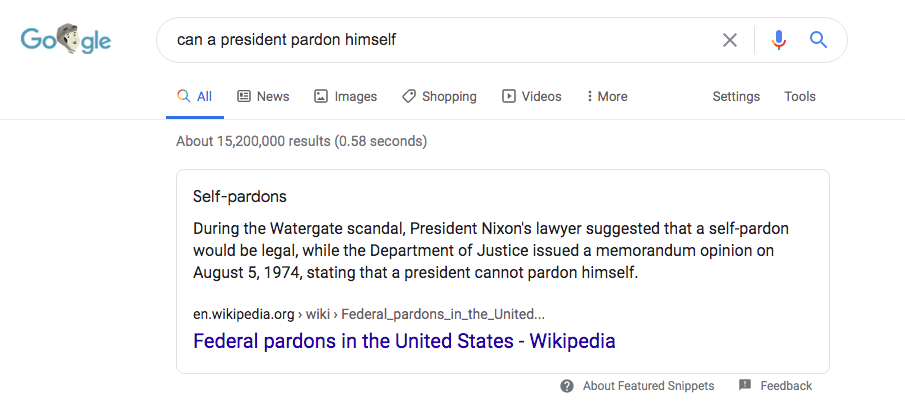Click the Images tab picture icon
This screenshot has height=416, width=905.
[x=321, y=96]
